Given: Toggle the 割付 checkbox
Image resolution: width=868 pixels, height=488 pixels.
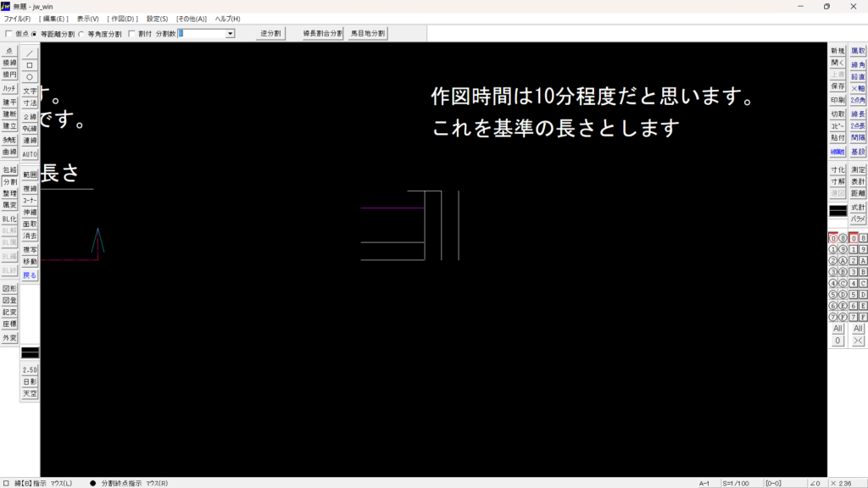Looking at the screenshot, I should coord(131,34).
